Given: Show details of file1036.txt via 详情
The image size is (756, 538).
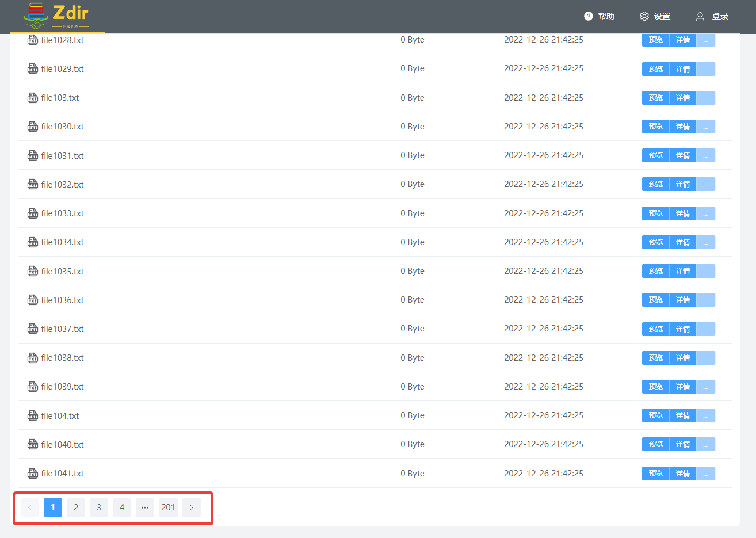Looking at the screenshot, I should 682,300.
